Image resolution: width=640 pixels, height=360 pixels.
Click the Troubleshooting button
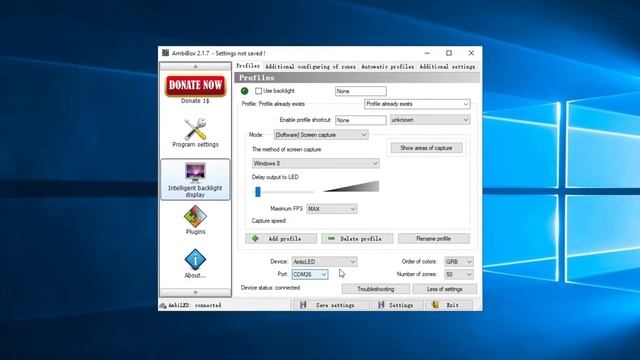376,289
